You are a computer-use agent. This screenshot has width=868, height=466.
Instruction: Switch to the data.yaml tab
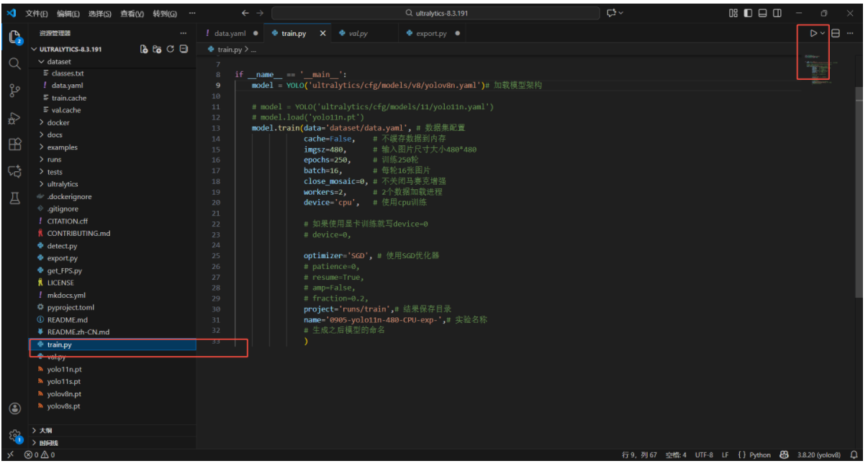point(230,33)
